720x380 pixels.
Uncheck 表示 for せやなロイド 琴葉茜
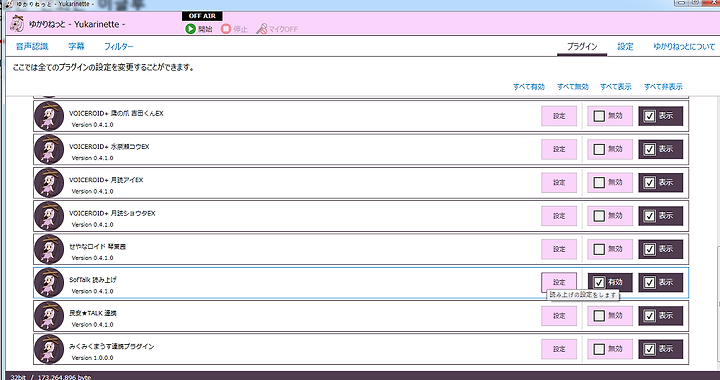pyautogui.click(x=649, y=249)
